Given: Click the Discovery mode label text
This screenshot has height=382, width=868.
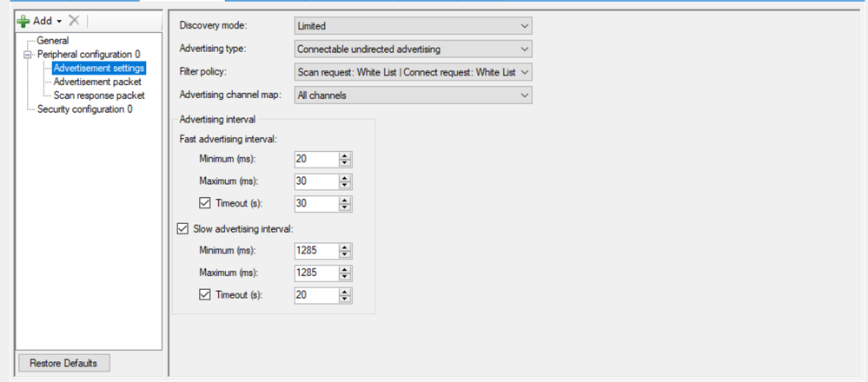Looking at the screenshot, I should (x=214, y=25).
